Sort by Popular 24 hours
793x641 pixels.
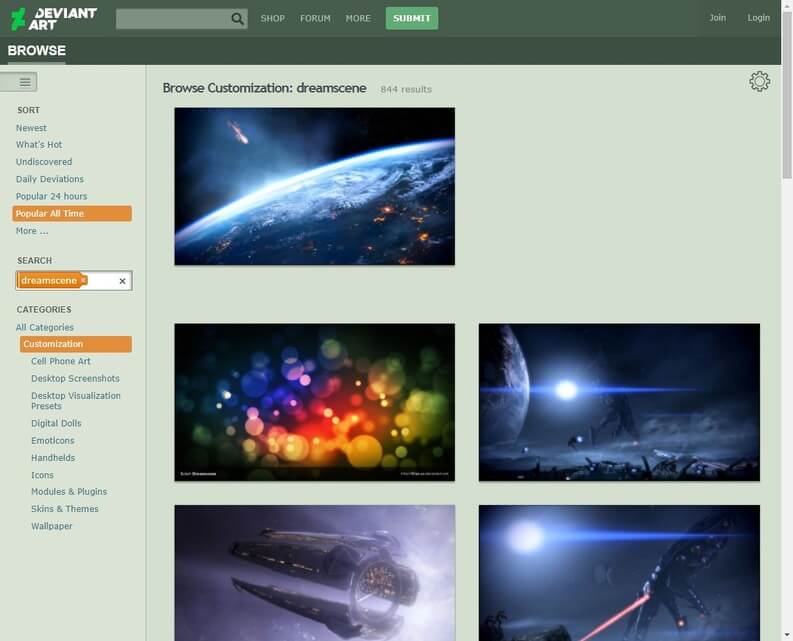[x=51, y=196]
